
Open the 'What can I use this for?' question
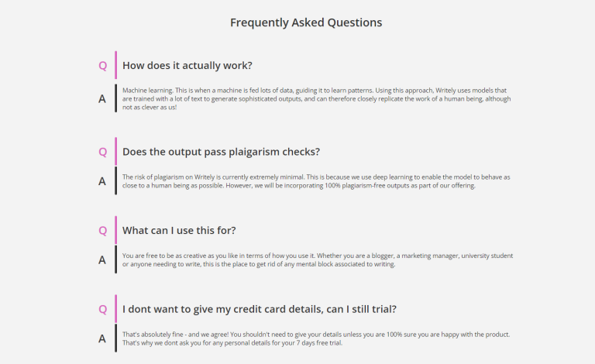(x=179, y=230)
